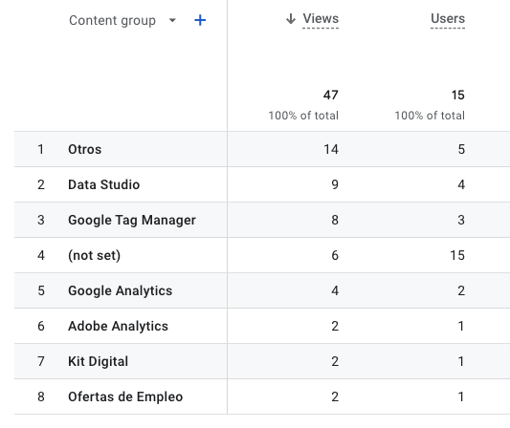Click the down arrow sort icon beside Views
This screenshot has width=510, height=428.
click(291, 19)
